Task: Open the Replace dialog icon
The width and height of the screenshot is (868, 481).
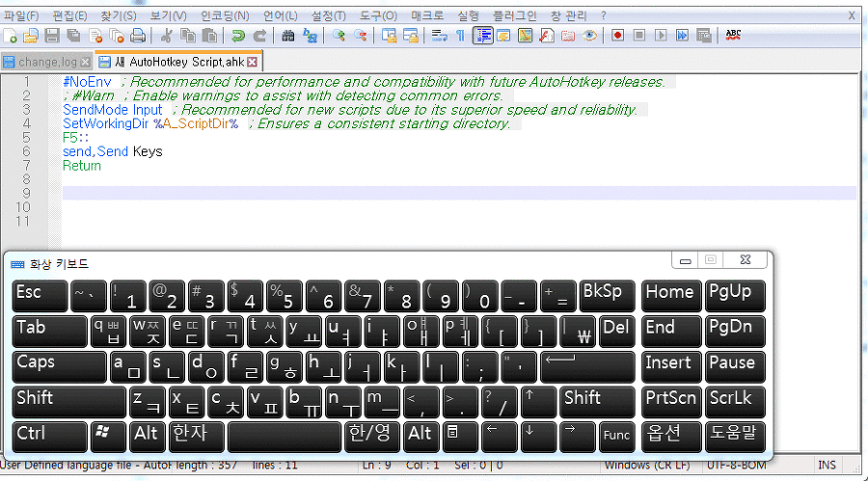Action: [310, 36]
